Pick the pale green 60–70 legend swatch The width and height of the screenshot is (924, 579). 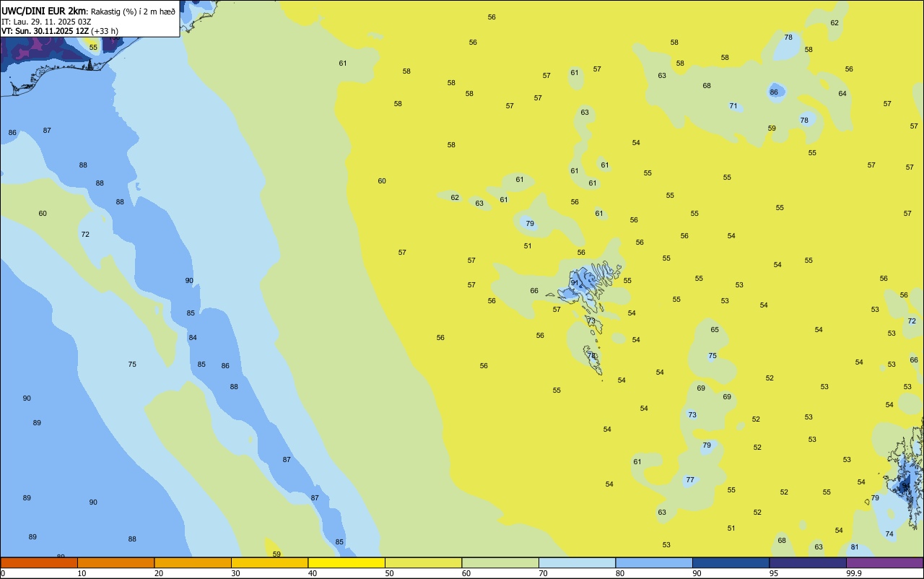coord(500,562)
